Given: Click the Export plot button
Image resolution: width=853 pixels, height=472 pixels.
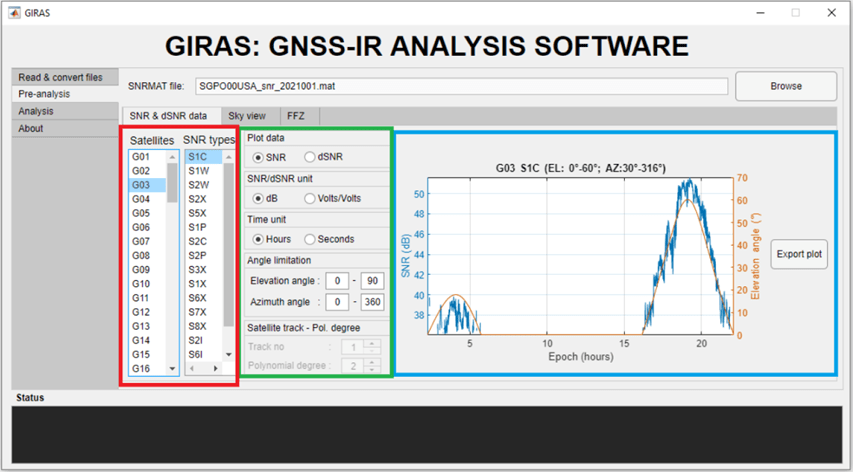Looking at the screenshot, I should pos(799,254).
